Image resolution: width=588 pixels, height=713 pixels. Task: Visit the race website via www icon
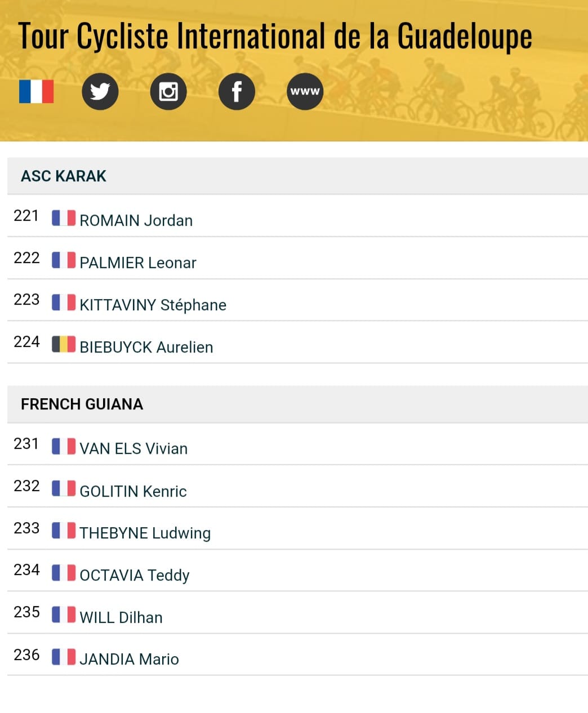click(305, 91)
